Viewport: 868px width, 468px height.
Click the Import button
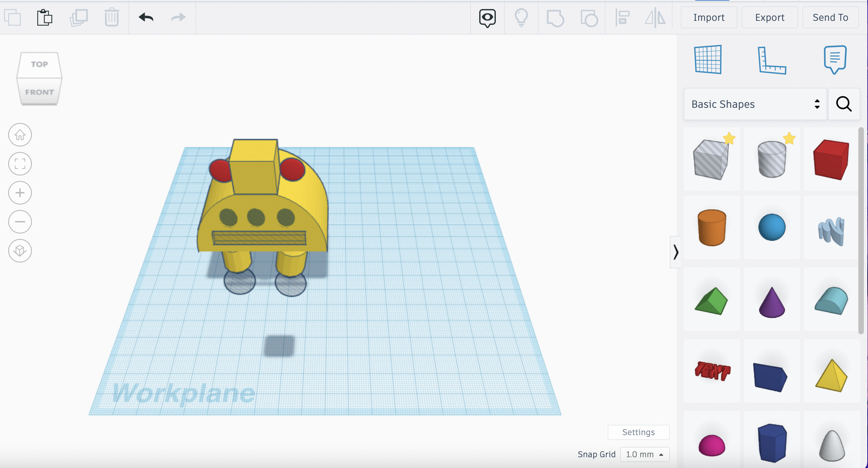[708, 17]
